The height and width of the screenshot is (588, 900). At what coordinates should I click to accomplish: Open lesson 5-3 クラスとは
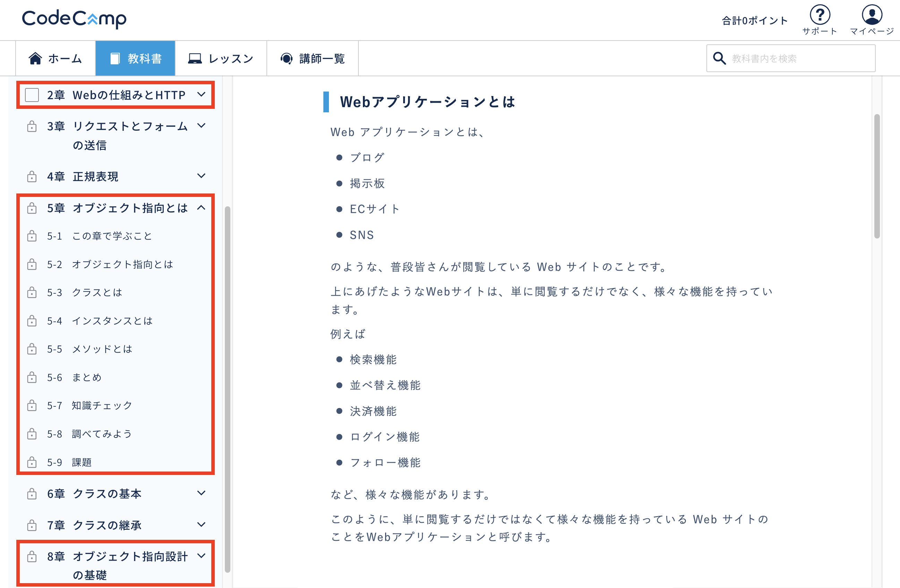coord(85,293)
